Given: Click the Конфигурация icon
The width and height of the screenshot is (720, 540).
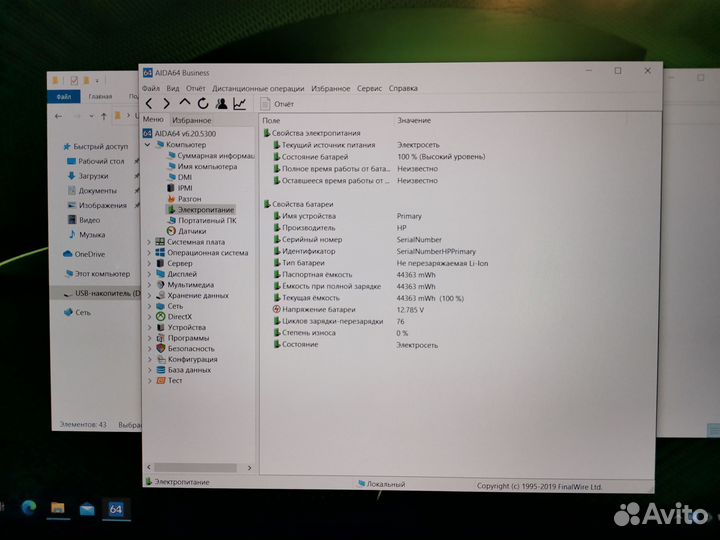Looking at the screenshot, I should point(160,359).
